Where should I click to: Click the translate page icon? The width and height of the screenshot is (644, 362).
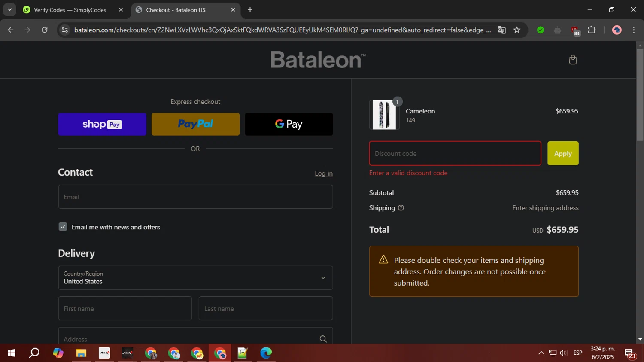click(x=501, y=30)
